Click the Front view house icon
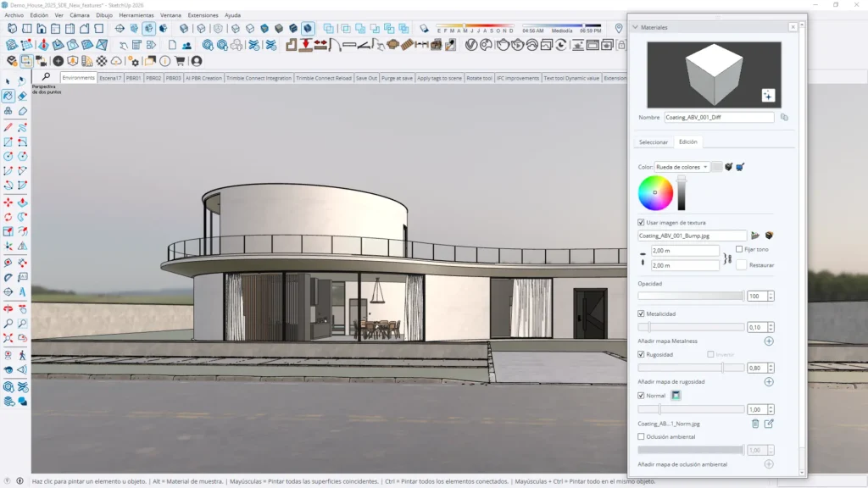868x488 pixels. click(41, 28)
